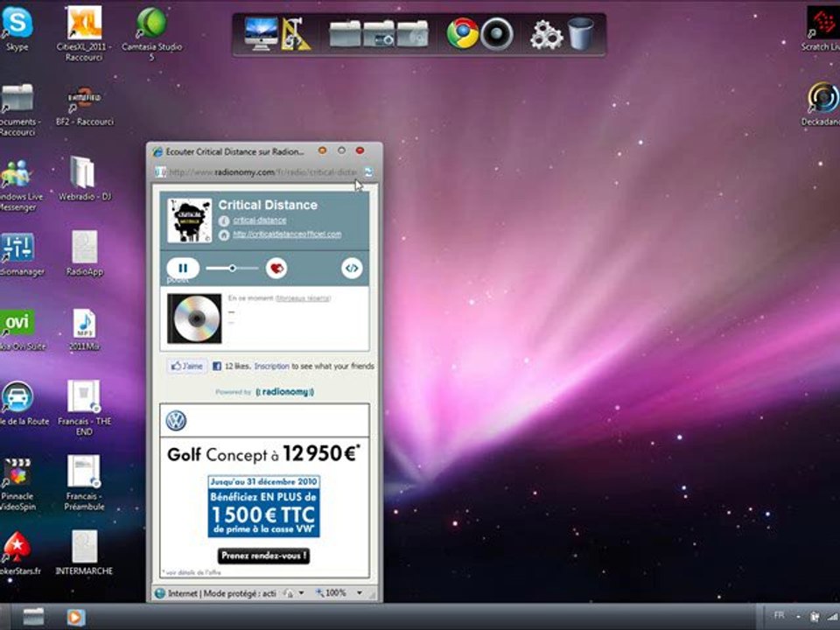
Task: Adjust the player volume slider
Action: (233, 268)
